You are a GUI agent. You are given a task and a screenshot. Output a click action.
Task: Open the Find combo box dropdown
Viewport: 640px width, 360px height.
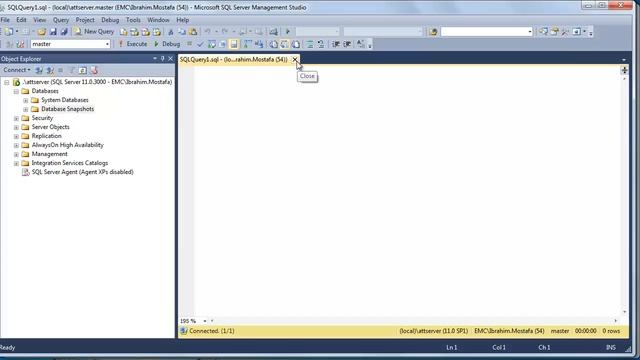point(530,31)
